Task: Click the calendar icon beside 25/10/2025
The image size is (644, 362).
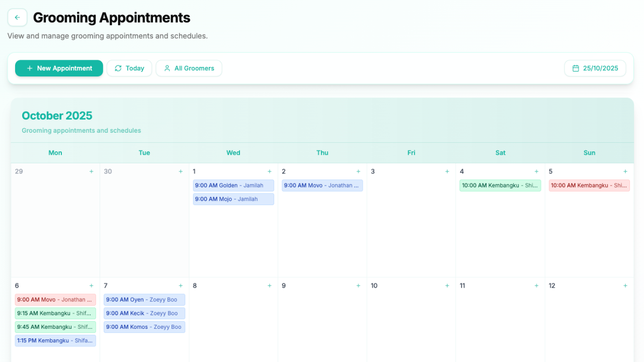Action: tap(577, 68)
